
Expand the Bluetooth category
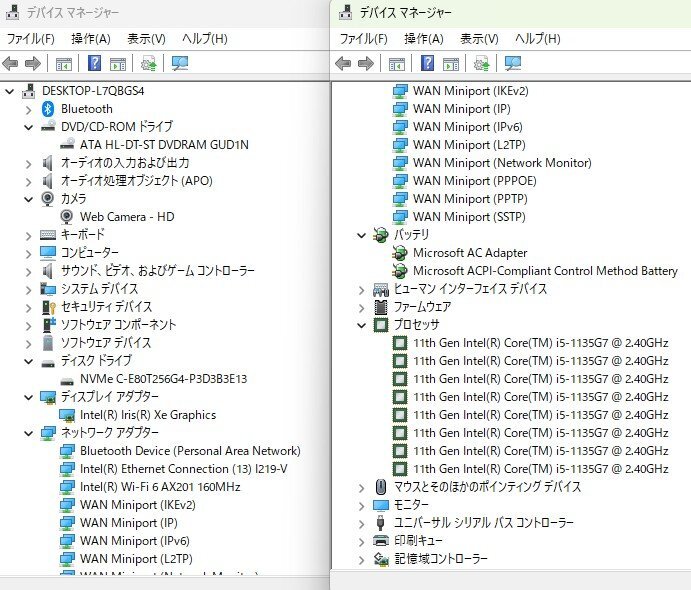pos(29,110)
